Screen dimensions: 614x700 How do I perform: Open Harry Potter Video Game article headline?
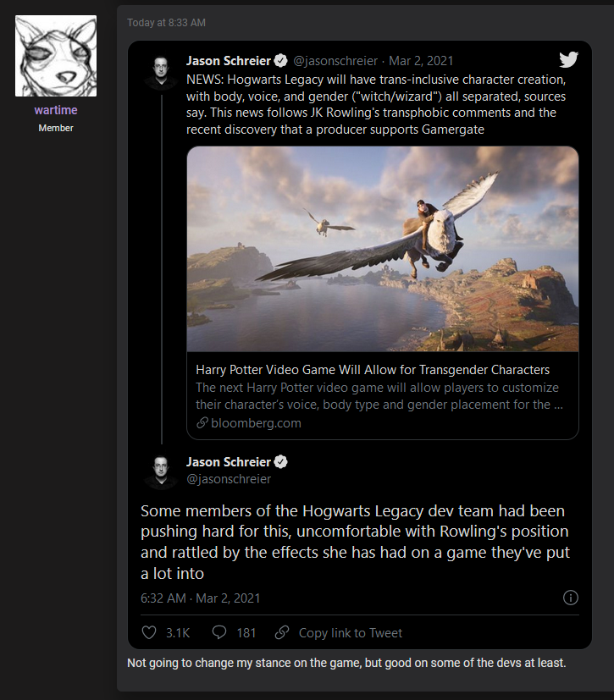(373, 370)
